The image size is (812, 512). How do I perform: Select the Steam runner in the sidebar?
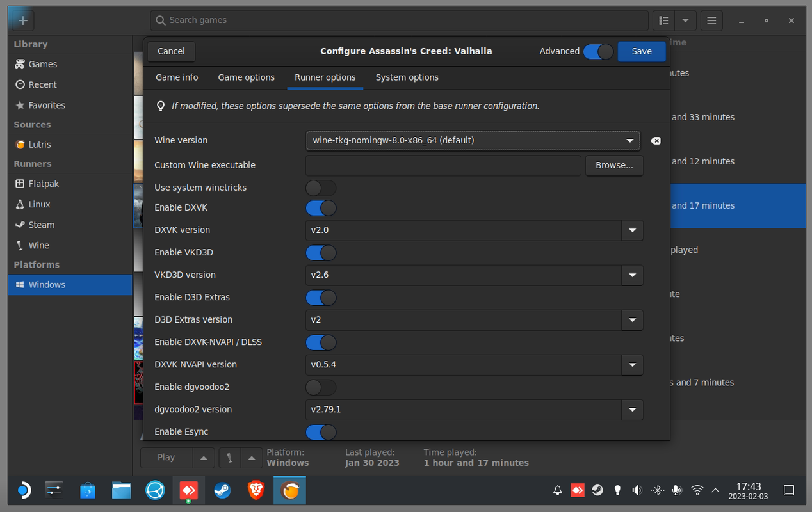point(70,225)
